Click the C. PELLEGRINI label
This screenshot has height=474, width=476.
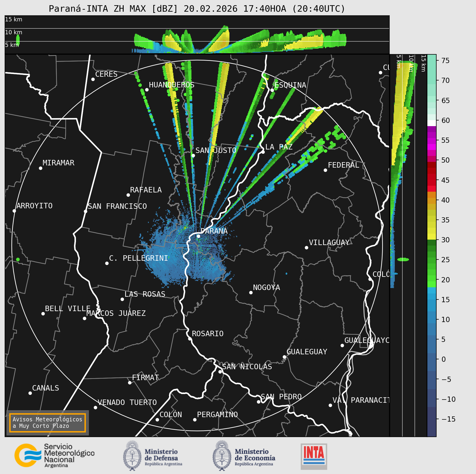139,258
